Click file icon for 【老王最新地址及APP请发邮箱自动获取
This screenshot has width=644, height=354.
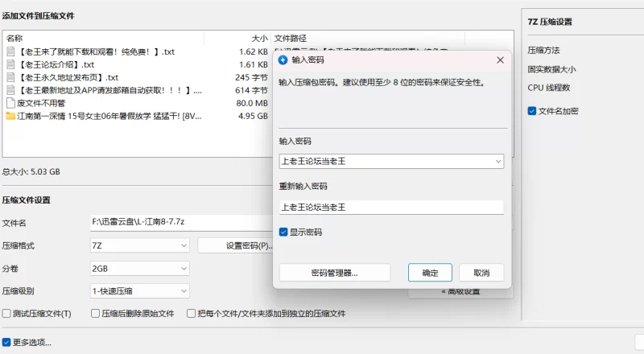click(x=10, y=90)
